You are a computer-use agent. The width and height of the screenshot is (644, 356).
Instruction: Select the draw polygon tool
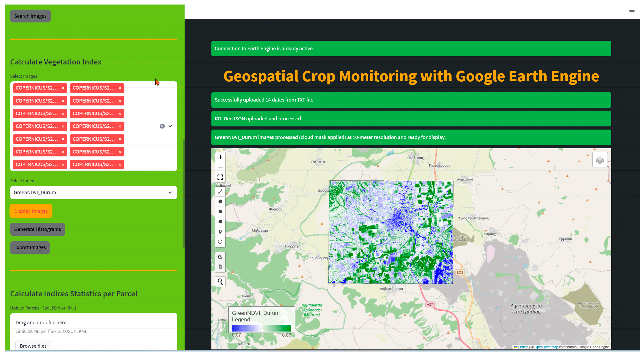point(220,201)
